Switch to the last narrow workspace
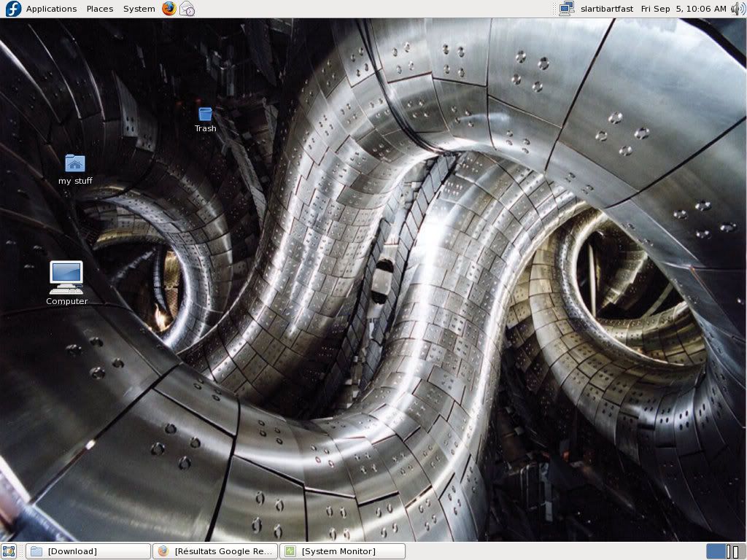 (x=737, y=551)
